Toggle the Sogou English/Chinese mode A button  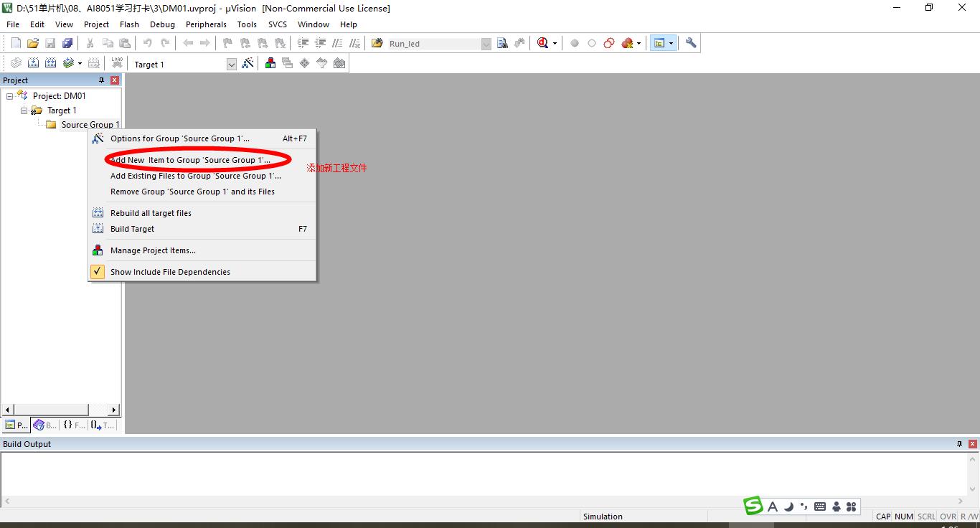[x=773, y=506]
